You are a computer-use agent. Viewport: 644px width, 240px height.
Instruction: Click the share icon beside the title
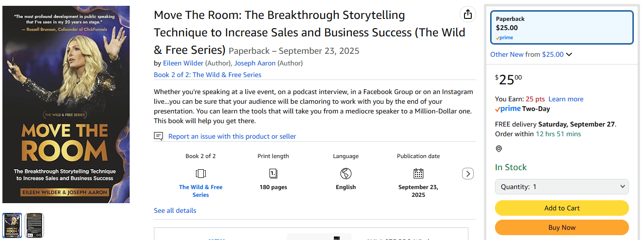click(x=467, y=15)
